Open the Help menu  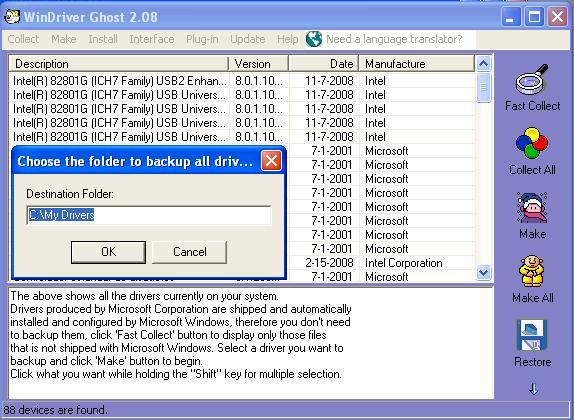[x=287, y=39]
